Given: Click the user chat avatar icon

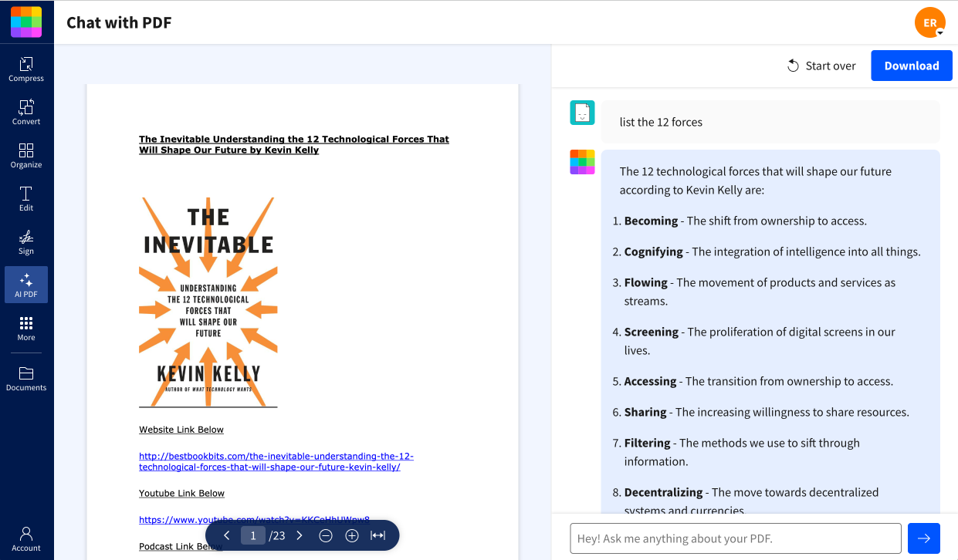Looking at the screenshot, I should point(582,113).
